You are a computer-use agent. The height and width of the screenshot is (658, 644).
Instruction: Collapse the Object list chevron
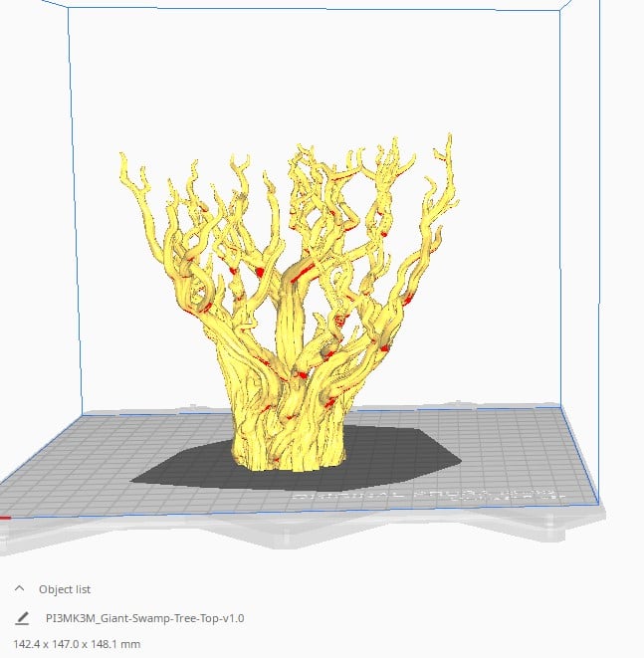point(19,588)
